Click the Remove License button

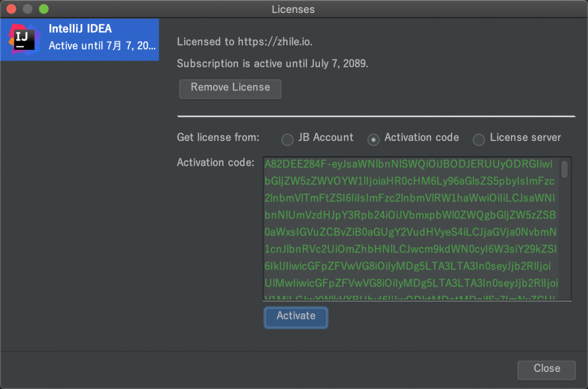point(230,88)
